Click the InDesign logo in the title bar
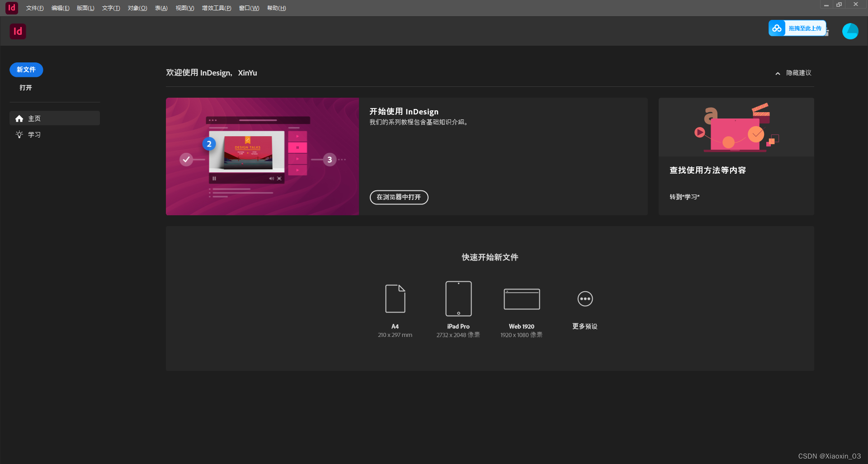 (x=12, y=8)
